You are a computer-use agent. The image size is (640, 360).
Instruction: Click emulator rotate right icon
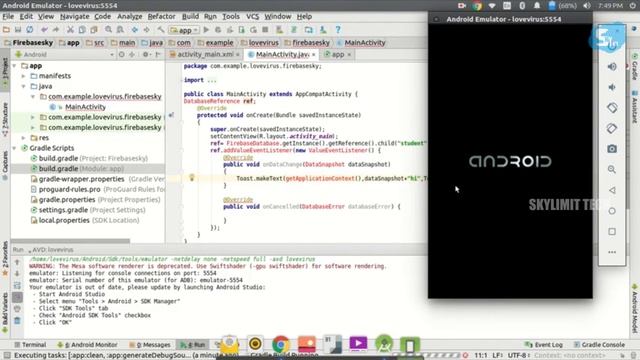(x=612, y=128)
